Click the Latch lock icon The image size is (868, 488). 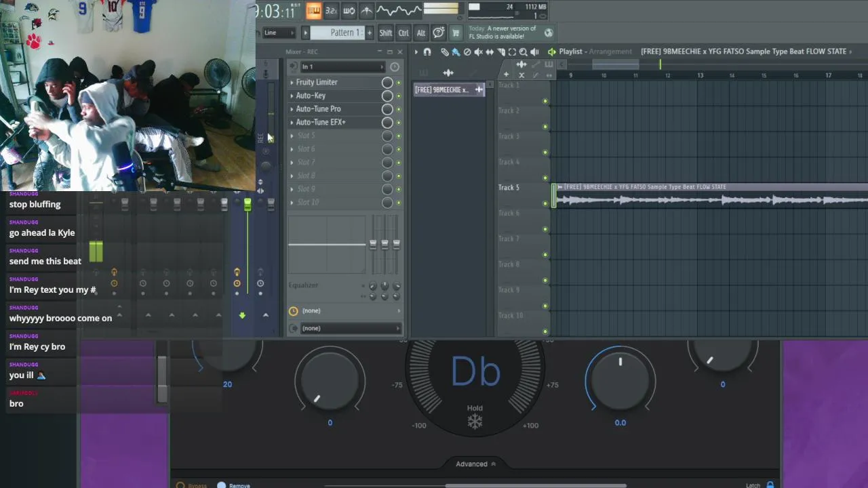pos(770,485)
